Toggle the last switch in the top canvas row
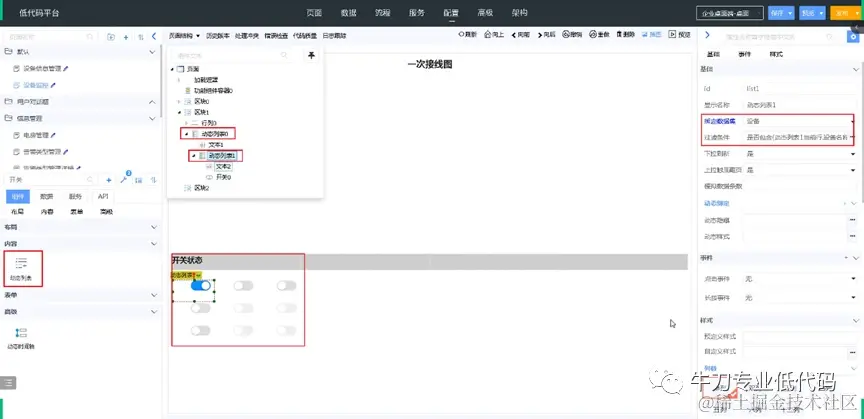This screenshot has height=419, width=864. point(286,286)
